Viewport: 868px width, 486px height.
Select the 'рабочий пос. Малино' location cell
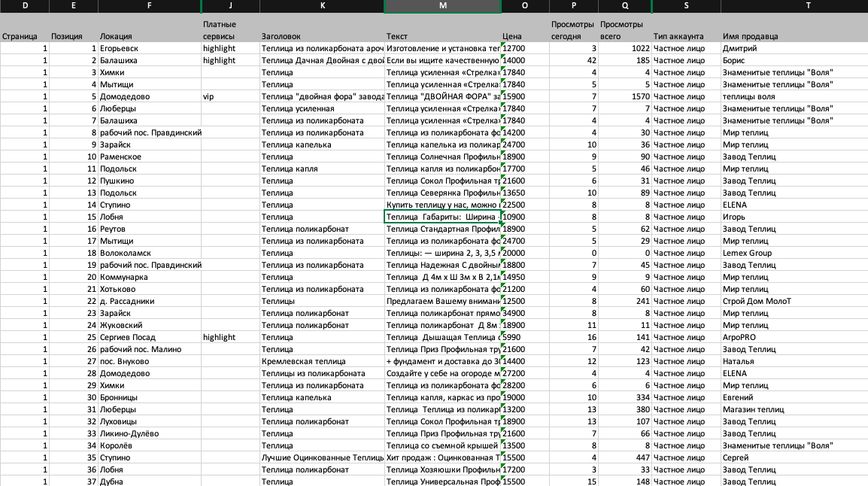(150, 349)
